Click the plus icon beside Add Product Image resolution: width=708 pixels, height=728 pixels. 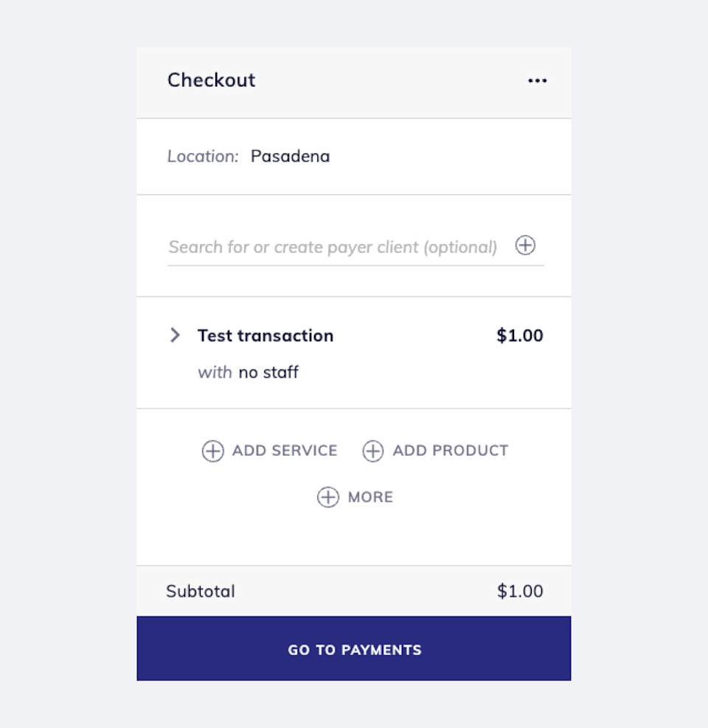(x=372, y=451)
